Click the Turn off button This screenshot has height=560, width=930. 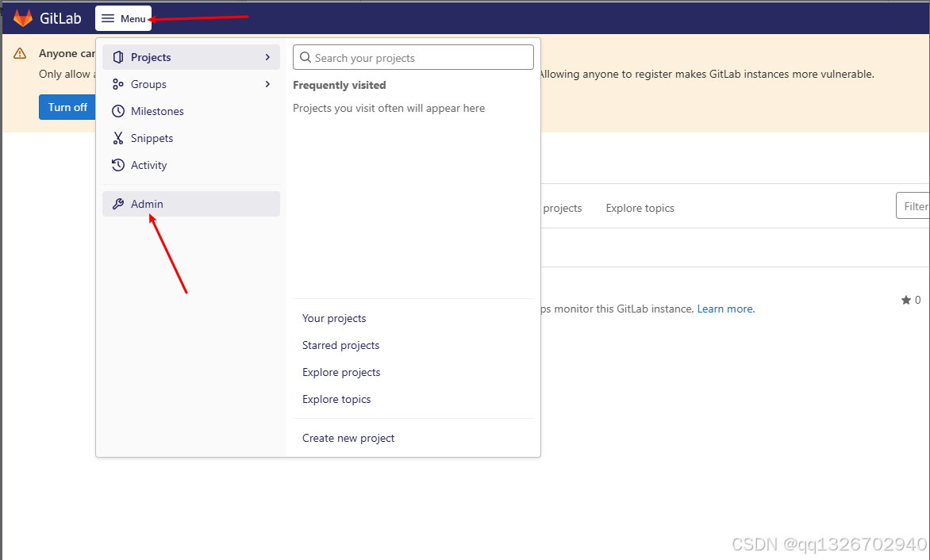point(67,107)
